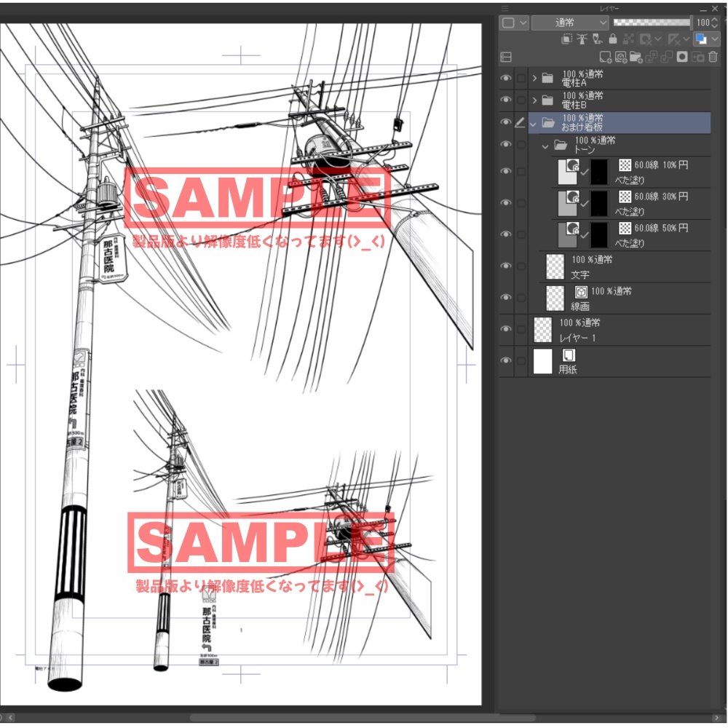
Task: Click the tone pattern icon of the 50% layer
Action: [x=625, y=228]
